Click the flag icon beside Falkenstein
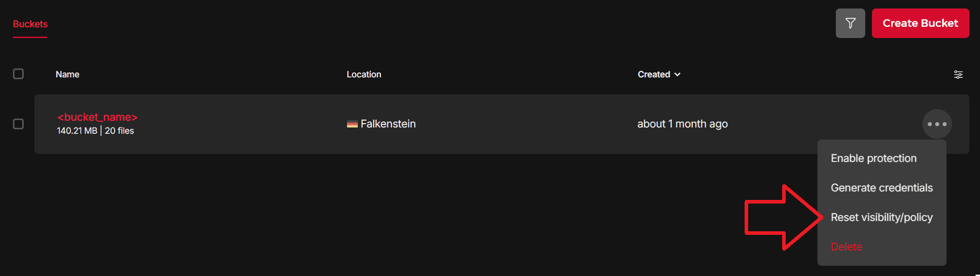 point(352,124)
